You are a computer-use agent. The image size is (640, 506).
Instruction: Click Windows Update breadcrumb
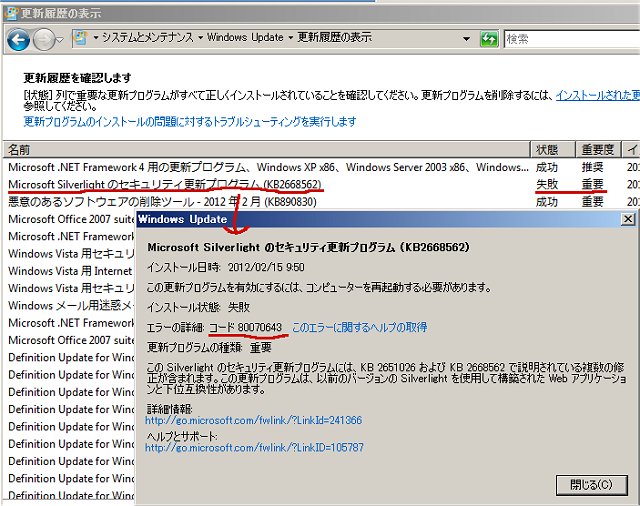245,38
